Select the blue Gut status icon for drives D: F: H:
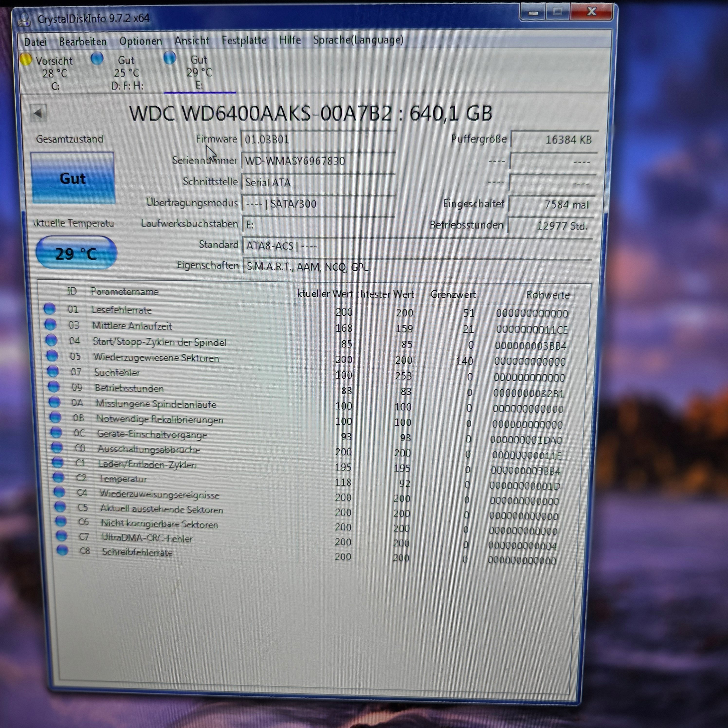 tap(97, 58)
